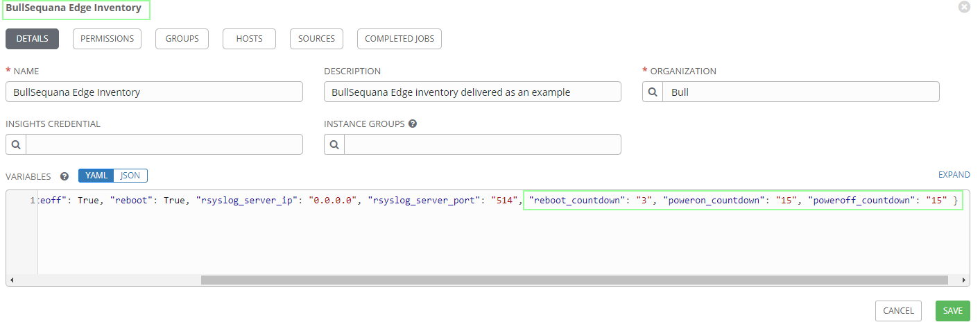Click the horizontal scrollbar thumb in variables editor
The height and width of the screenshot is (329, 980).
(x=574, y=280)
